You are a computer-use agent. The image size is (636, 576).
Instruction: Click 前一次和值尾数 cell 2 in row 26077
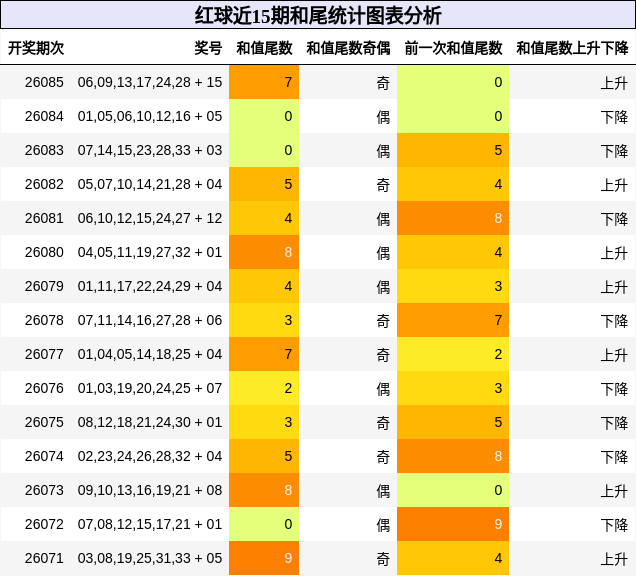[x=453, y=355]
